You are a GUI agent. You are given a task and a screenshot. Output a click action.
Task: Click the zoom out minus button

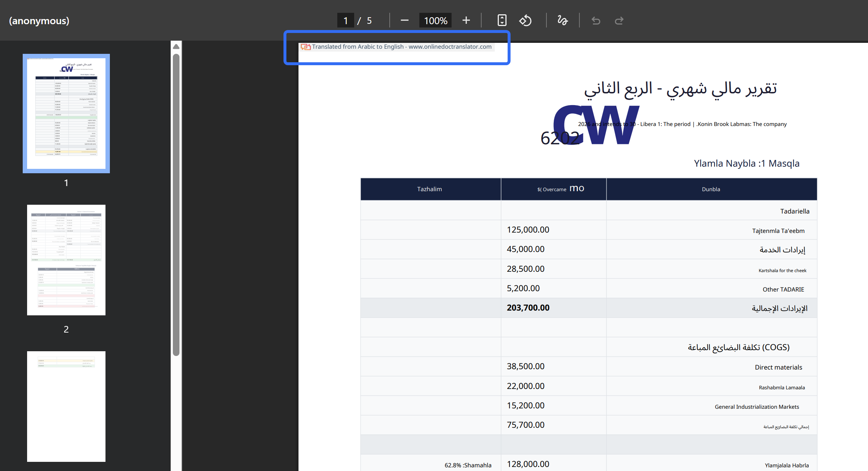tap(404, 21)
